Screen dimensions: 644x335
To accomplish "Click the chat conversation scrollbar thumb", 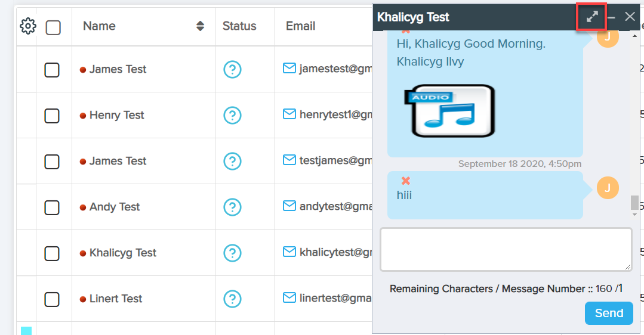I will [634, 203].
